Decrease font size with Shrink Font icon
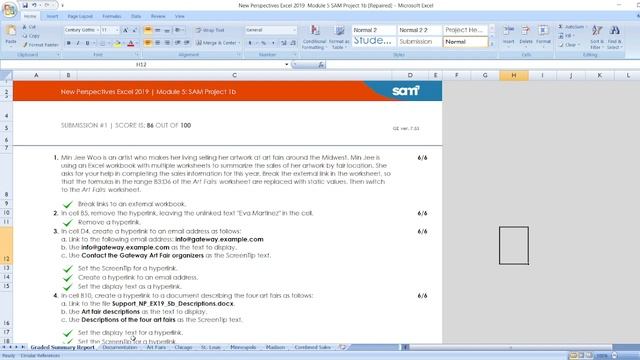The width and height of the screenshot is (640, 360). pyautogui.click(x=135, y=30)
